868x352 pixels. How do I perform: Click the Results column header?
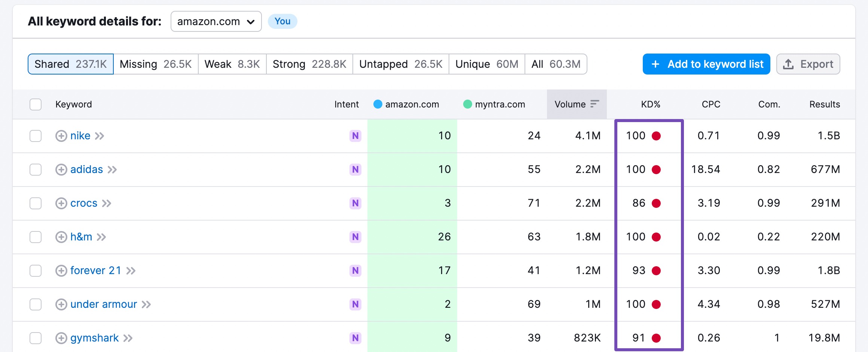click(x=825, y=104)
